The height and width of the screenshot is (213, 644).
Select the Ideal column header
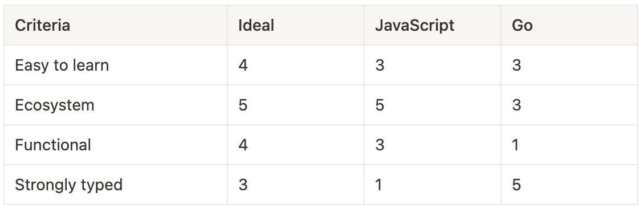pyautogui.click(x=296, y=25)
